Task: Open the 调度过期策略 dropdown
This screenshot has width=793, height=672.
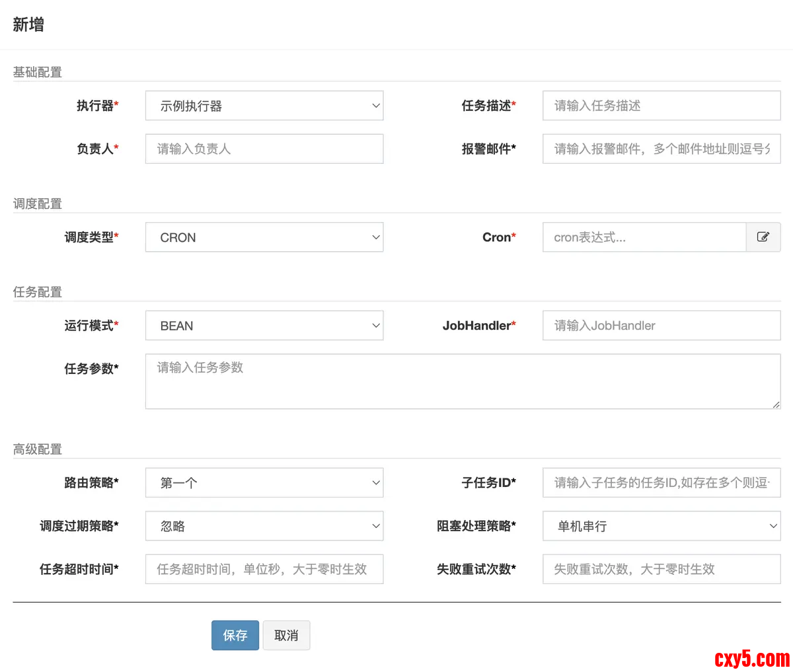Action: [264, 526]
